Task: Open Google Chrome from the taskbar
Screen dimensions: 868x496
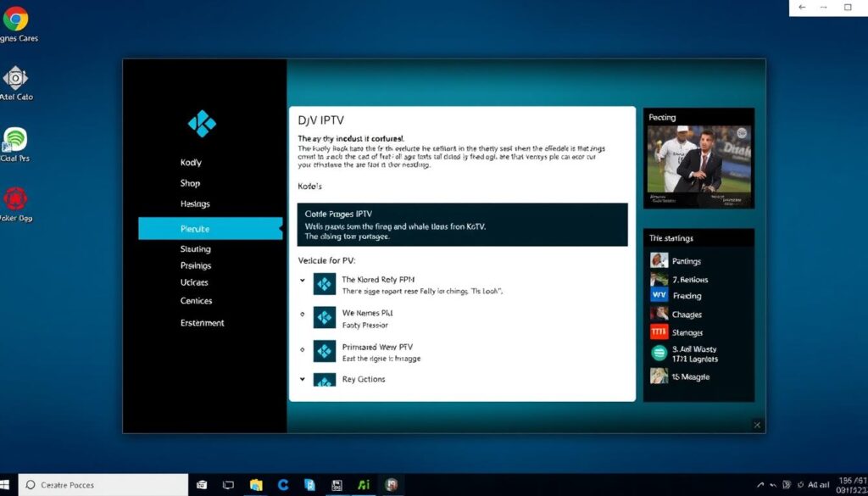Action: pyautogui.click(x=282, y=484)
